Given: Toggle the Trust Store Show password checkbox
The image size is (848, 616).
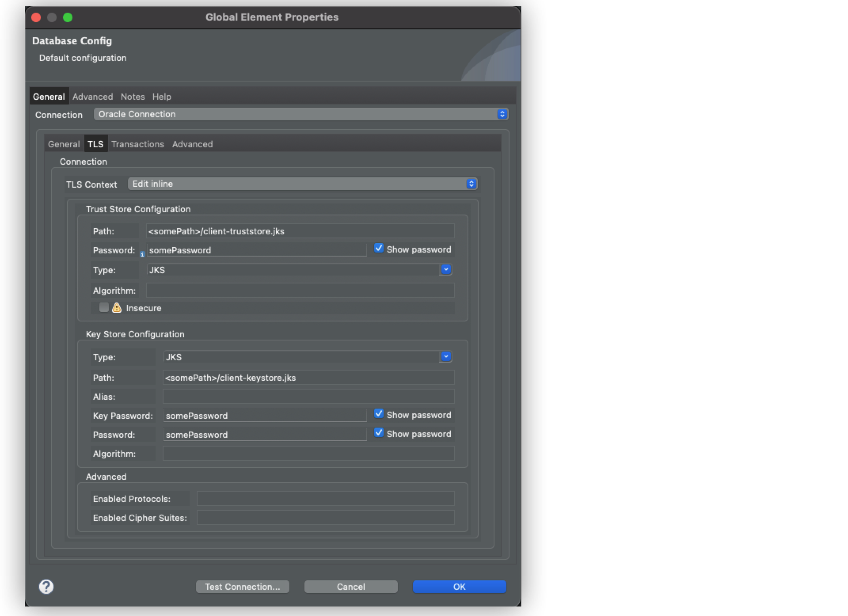Looking at the screenshot, I should click(378, 249).
